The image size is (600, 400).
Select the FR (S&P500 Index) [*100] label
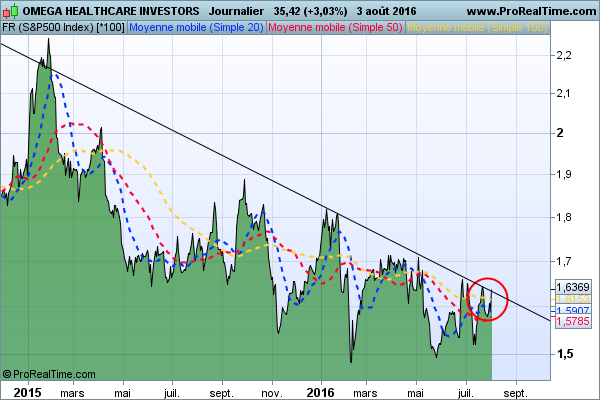64,28
